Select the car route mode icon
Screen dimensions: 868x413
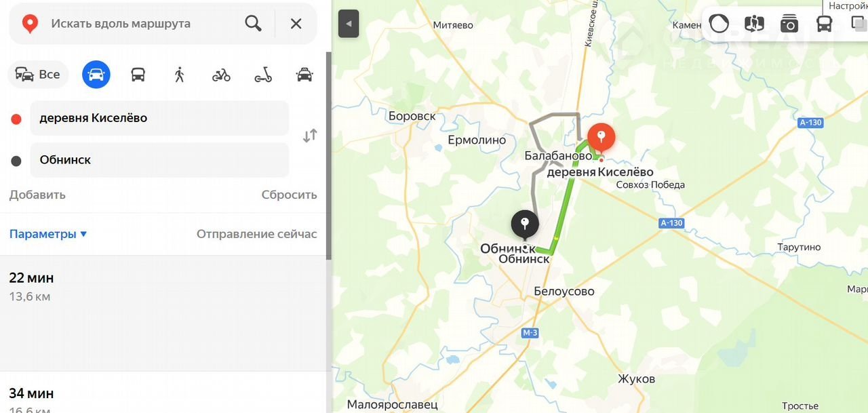tap(96, 75)
